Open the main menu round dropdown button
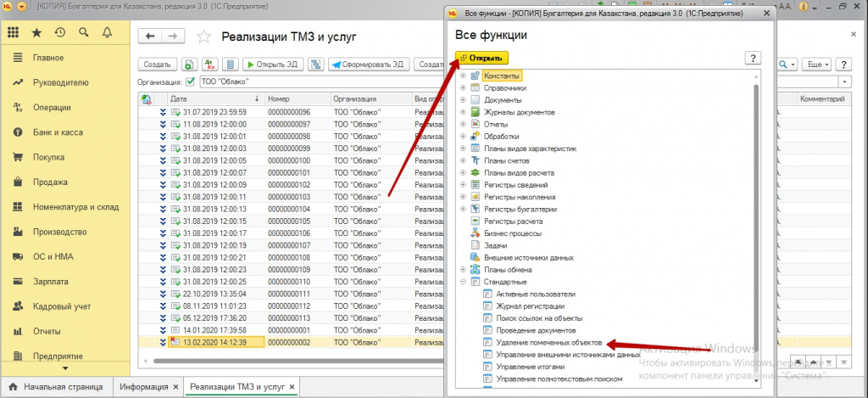868x398 pixels. pyautogui.click(x=21, y=7)
